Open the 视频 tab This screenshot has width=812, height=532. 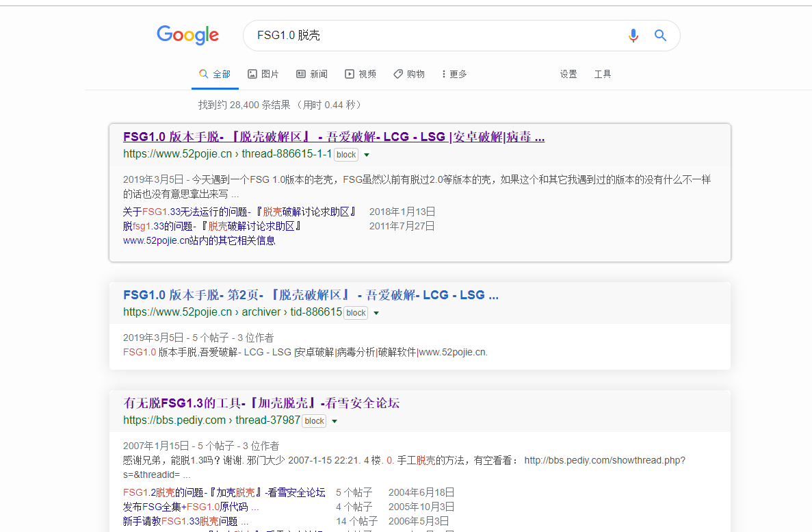click(x=361, y=74)
